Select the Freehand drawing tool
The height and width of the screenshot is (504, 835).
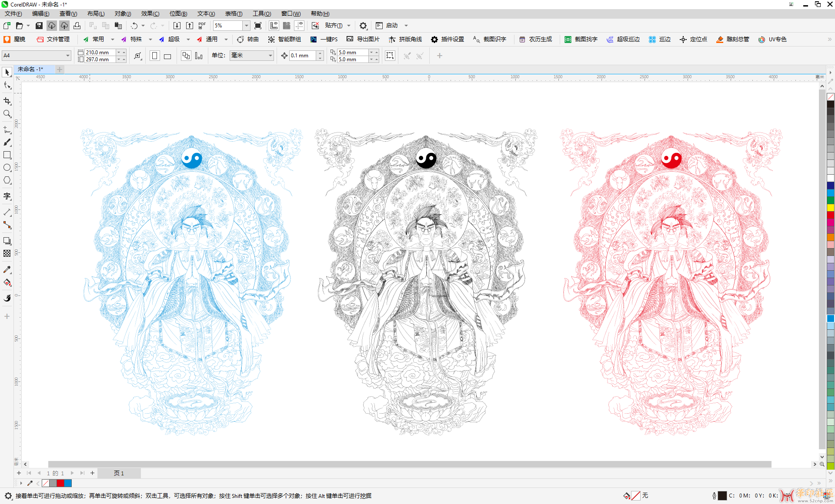coord(7,129)
